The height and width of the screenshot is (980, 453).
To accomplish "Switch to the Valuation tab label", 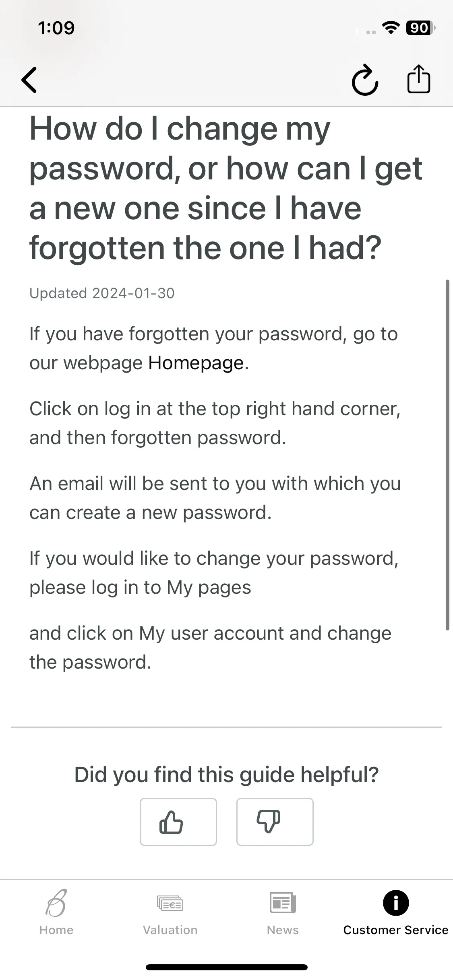I will (x=170, y=930).
